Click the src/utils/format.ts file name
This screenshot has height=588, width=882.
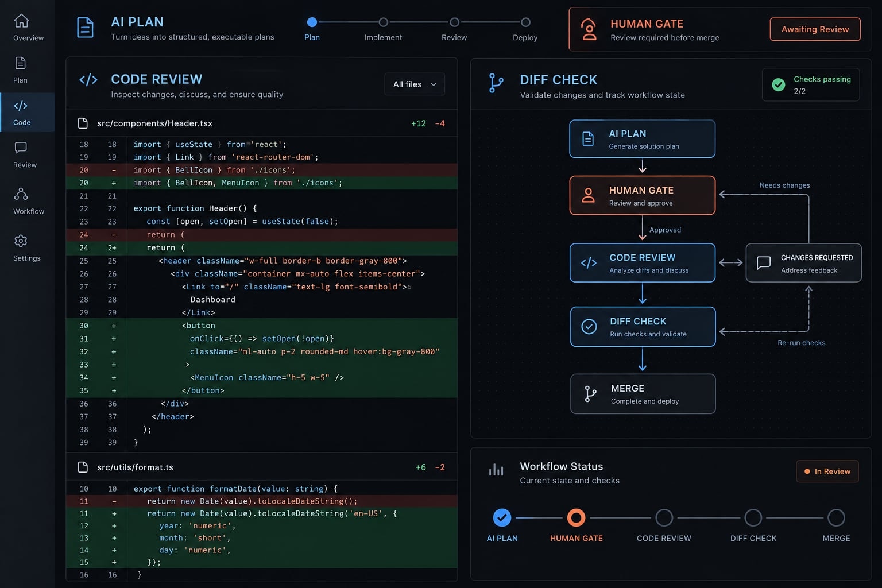tap(135, 467)
